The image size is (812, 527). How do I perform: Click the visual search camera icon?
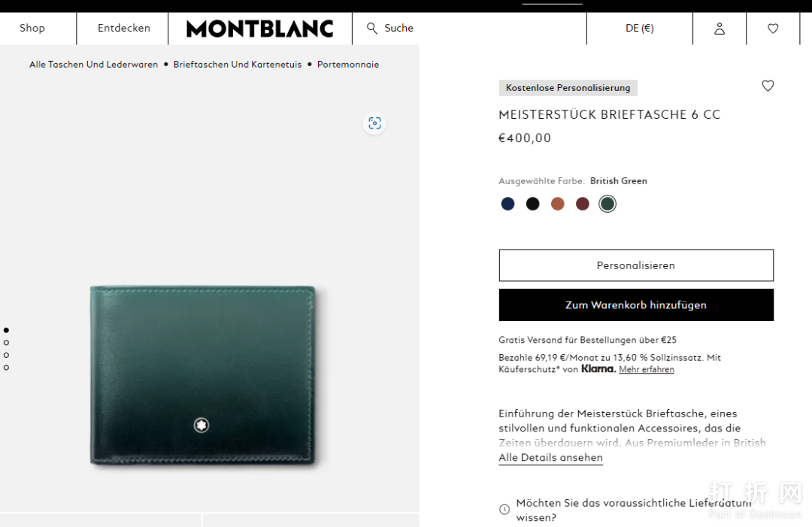[x=374, y=123]
